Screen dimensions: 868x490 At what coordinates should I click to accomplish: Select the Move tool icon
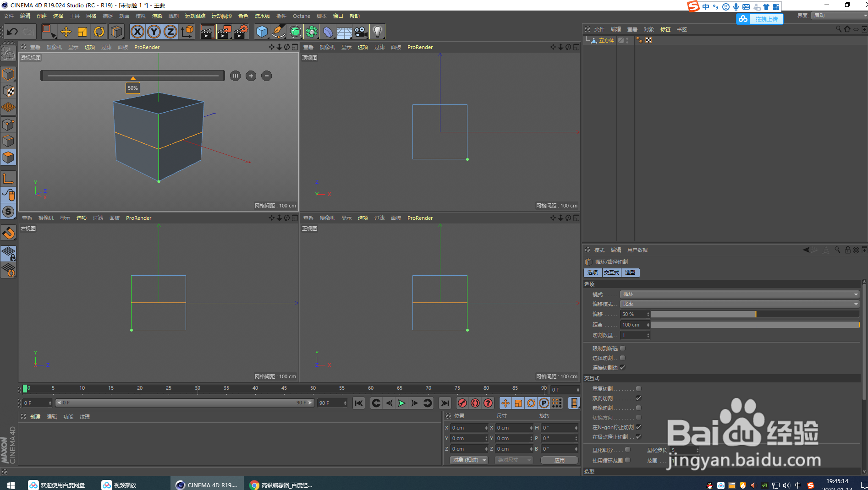(x=66, y=32)
